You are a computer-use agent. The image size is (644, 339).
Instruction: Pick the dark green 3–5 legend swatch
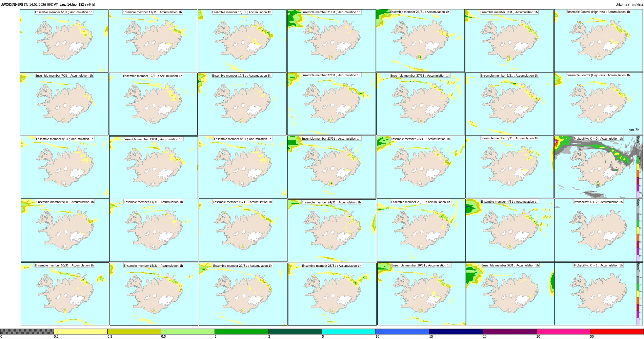[295, 332]
